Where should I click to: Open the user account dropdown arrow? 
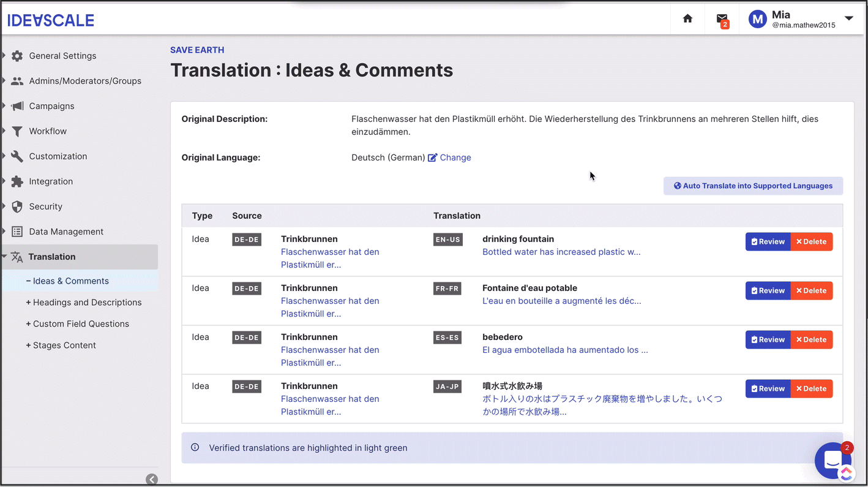point(849,18)
